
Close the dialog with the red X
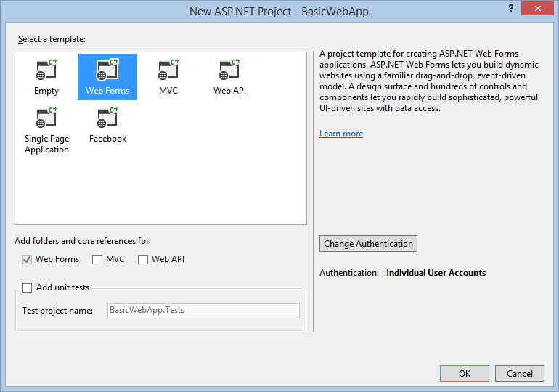pos(536,9)
